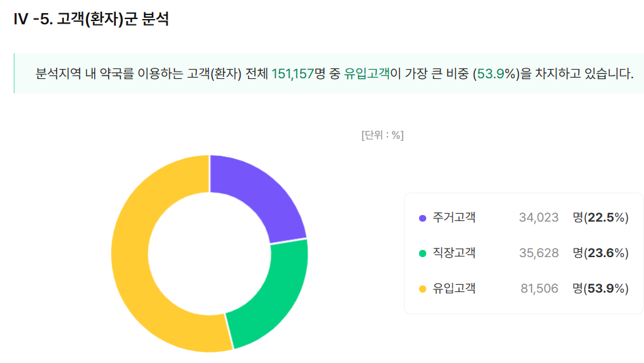This screenshot has height=363, width=644.
Task: Click the white center of the donut chart
Action: coord(209,253)
